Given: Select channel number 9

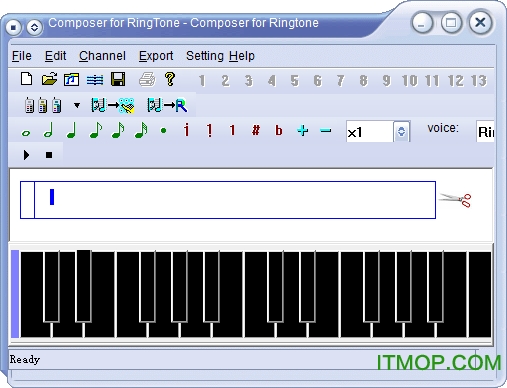Looking at the screenshot, I should 386,81.
